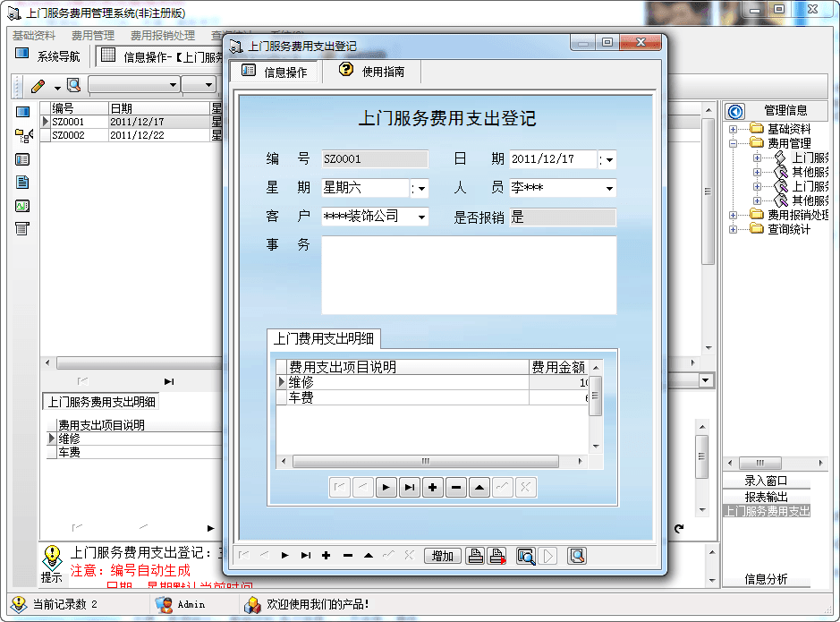The height and width of the screenshot is (622, 840).
Task: Open the 客户 dropdown for ****装饰公司
Action: (x=421, y=217)
